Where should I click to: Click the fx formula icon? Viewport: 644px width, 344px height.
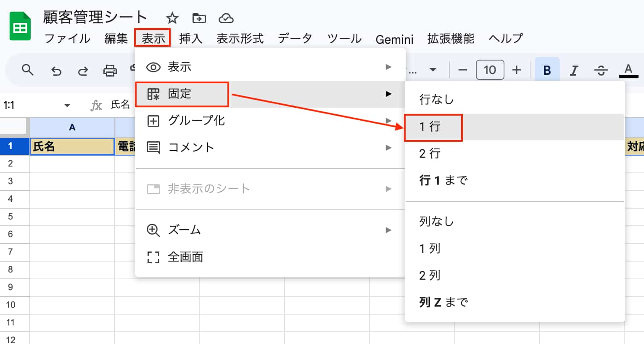click(x=96, y=105)
